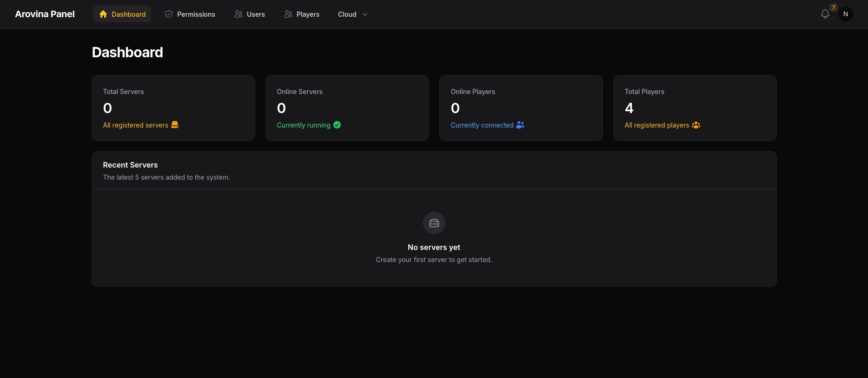Click the server drive icon under Total Servers

click(175, 125)
